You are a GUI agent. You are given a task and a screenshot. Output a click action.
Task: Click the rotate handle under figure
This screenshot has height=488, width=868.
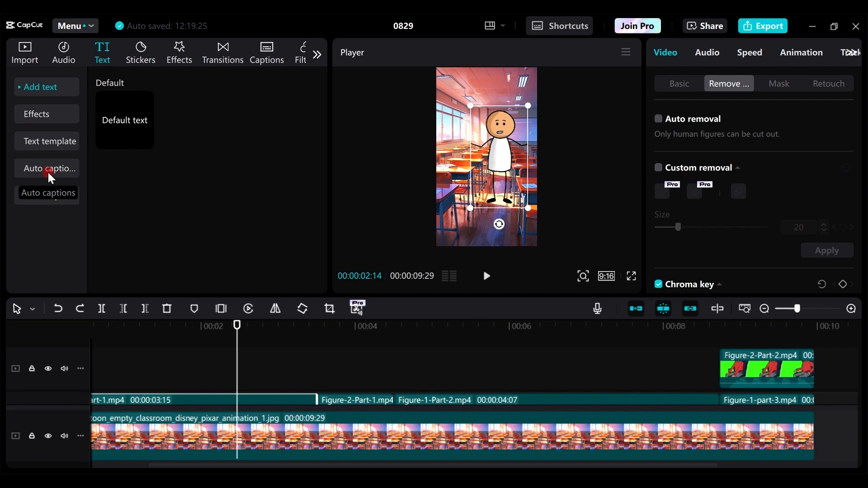[x=499, y=224]
